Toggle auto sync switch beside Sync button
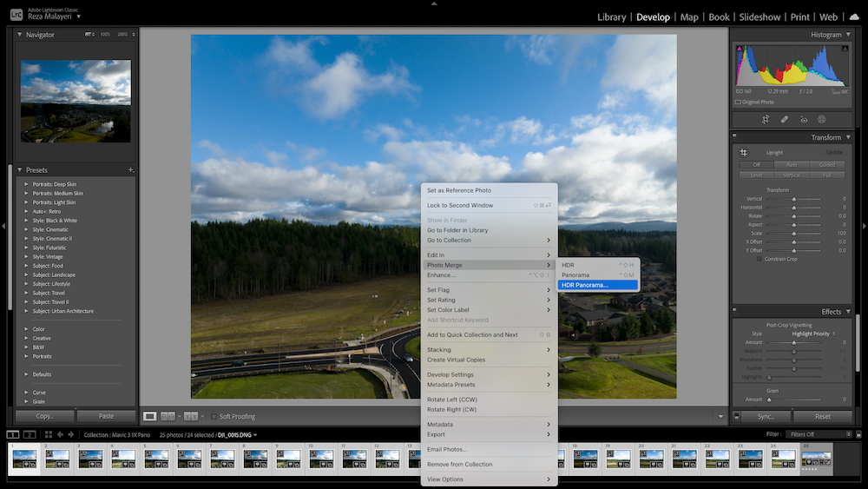 (x=736, y=416)
